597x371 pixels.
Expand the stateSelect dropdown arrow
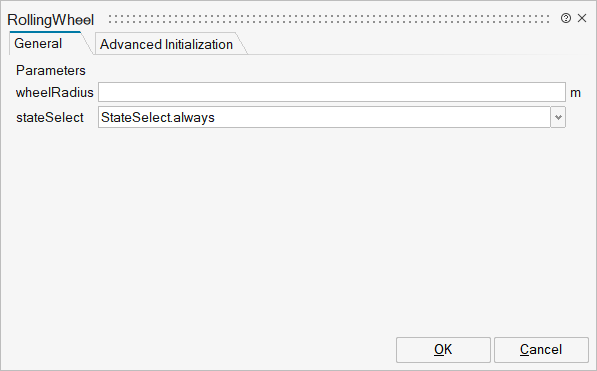tap(558, 117)
